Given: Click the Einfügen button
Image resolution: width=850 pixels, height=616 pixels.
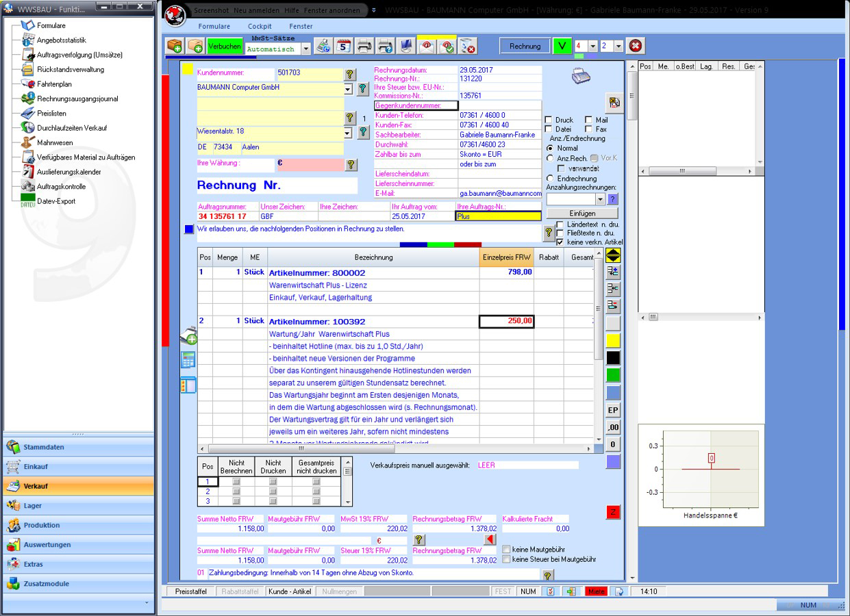Looking at the screenshot, I should pyautogui.click(x=582, y=214).
